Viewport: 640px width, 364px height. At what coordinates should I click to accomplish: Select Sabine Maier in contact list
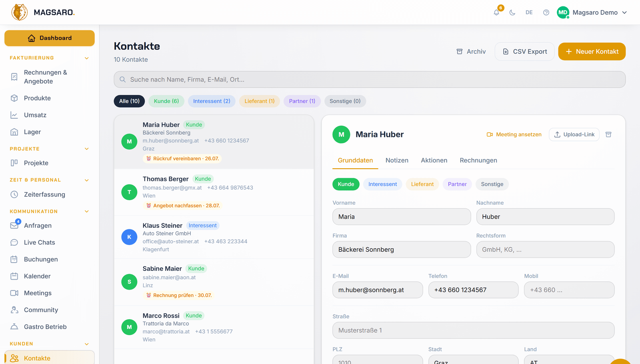tap(214, 282)
